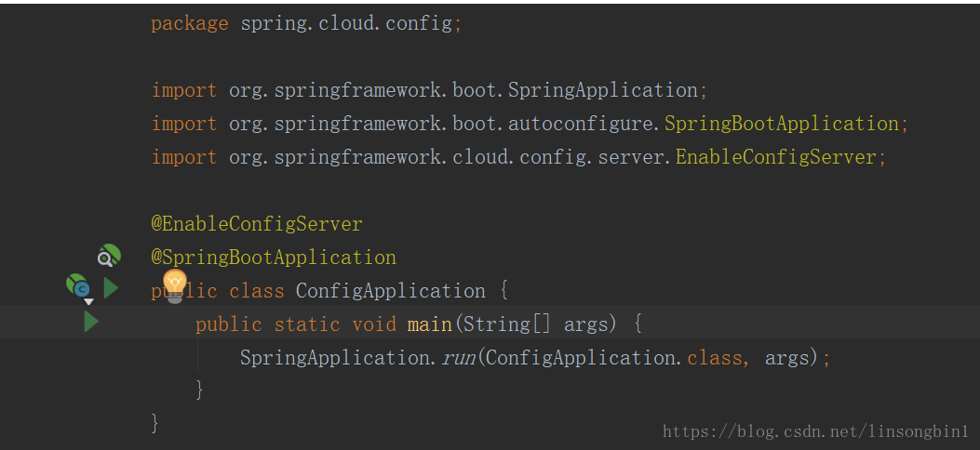Click the class name ConfigApplication in the declaration

click(391, 291)
